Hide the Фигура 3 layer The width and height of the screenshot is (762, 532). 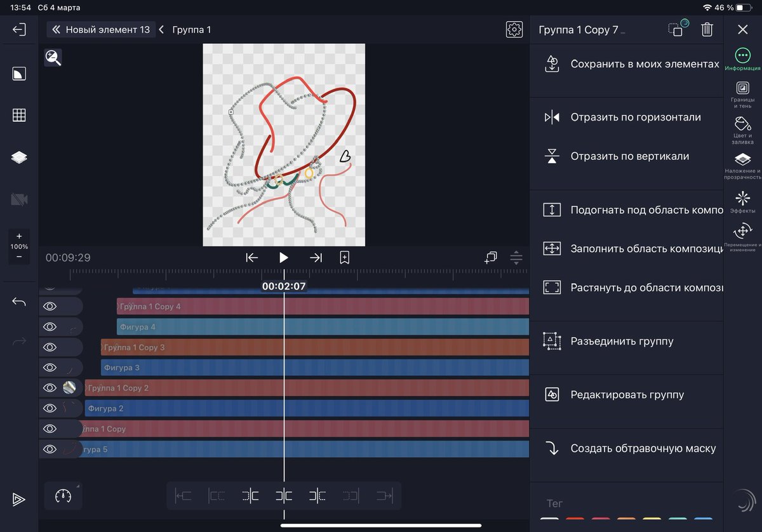tap(50, 368)
